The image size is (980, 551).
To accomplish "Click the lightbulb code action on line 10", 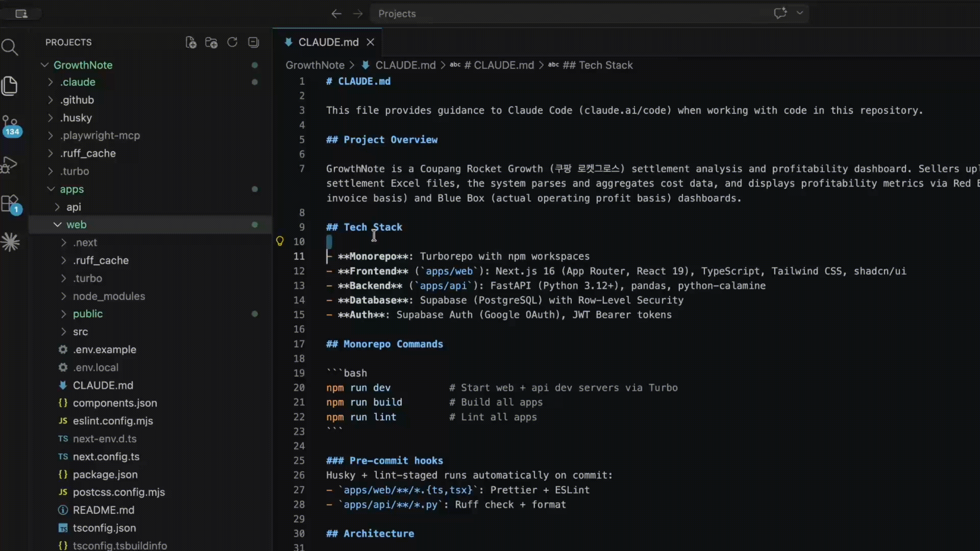I will point(280,241).
